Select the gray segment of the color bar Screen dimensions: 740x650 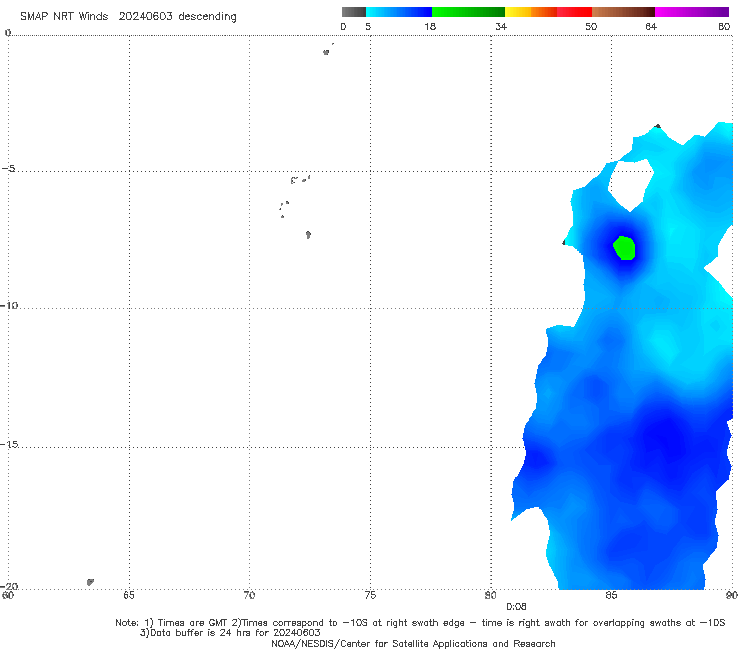tap(354, 12)
